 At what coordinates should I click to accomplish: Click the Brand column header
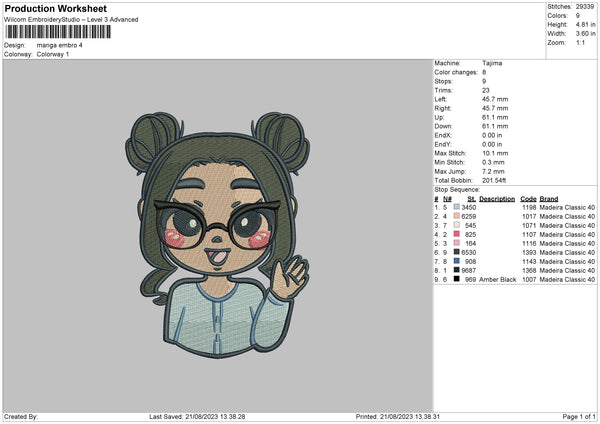[x=549, y=199]
